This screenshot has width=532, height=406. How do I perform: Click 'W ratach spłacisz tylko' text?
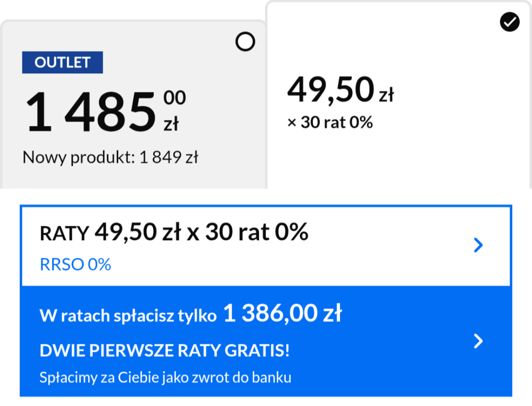coord(128,316)
